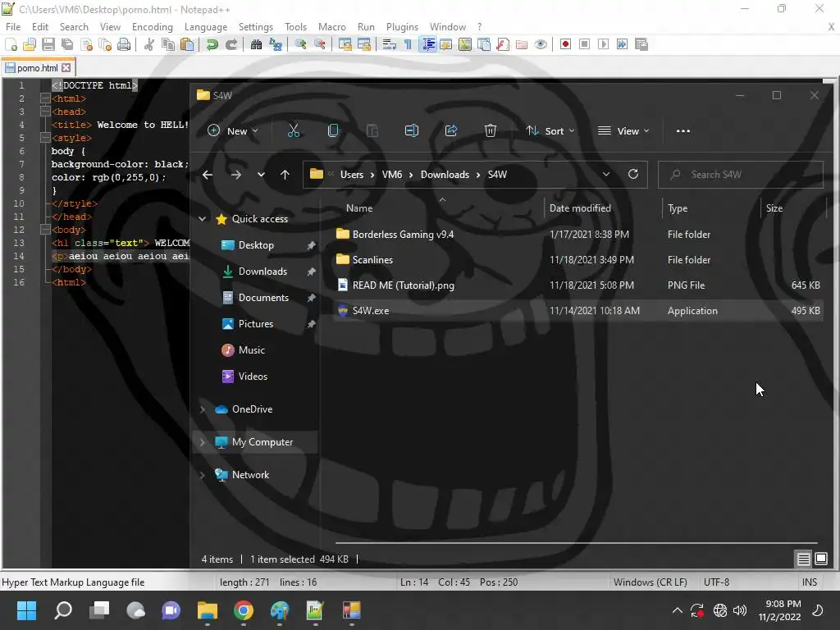Click the VM6 breadcrumb in address bar
Viewport: 840px width, 630px height.
click(x=391, y=175)
